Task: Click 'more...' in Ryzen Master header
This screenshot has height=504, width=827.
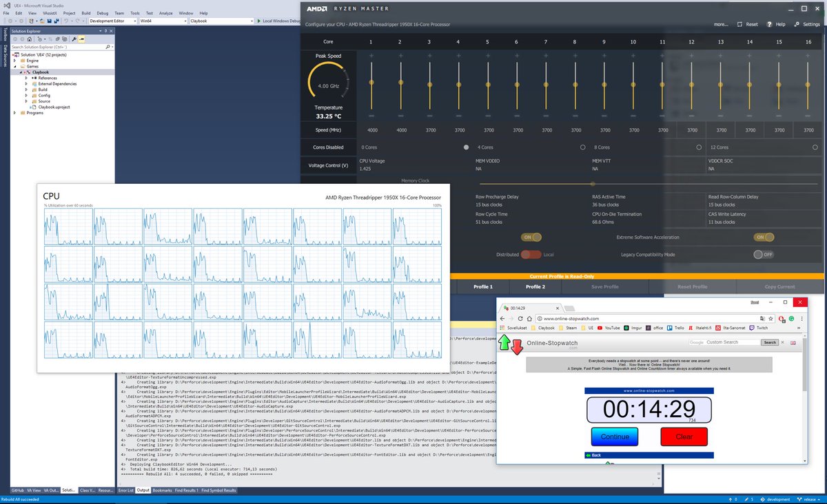Action: coord(721,24)
